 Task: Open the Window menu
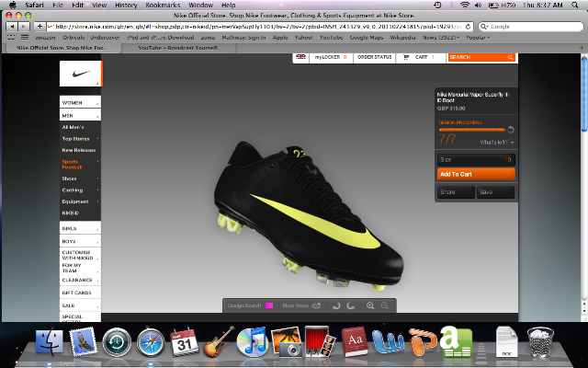tap(200, 5)
